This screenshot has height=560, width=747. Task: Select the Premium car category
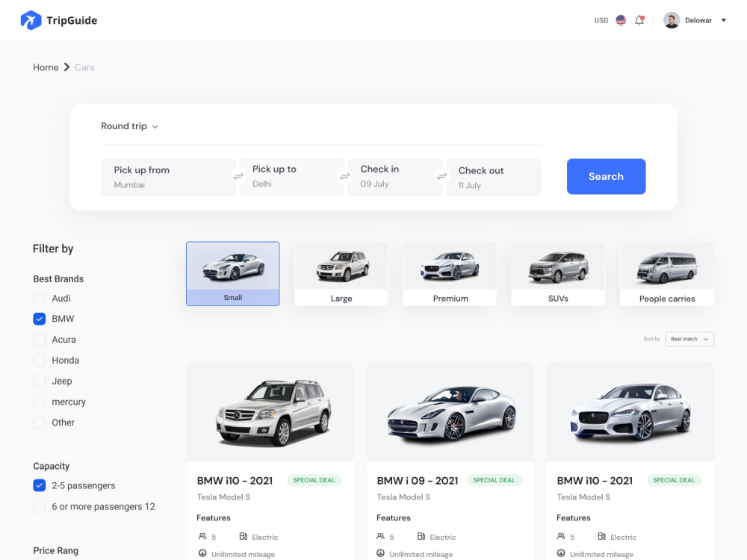tap(450, 274)
